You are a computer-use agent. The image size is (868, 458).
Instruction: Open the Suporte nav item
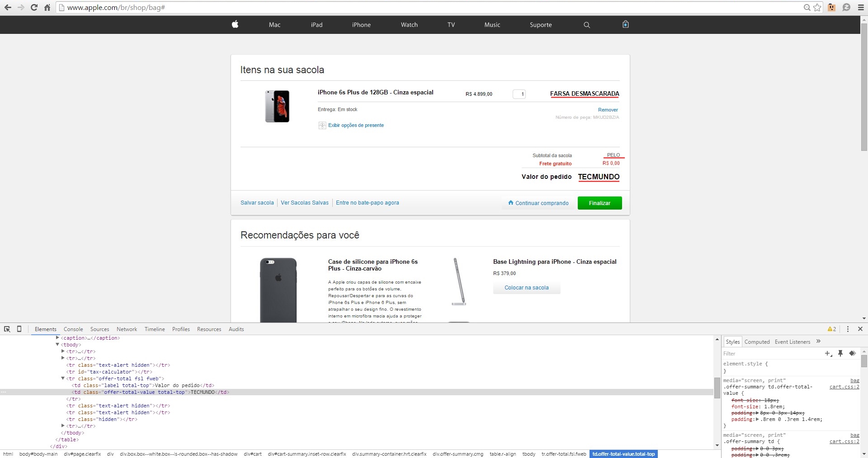point(541,25)
